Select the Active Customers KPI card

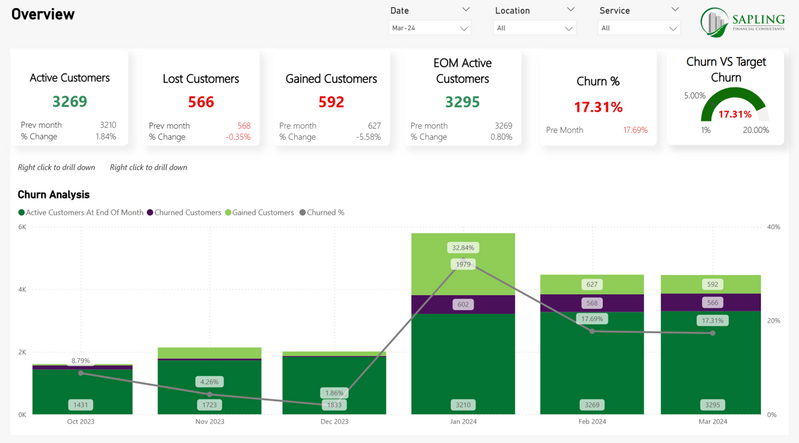[x=69, y=100]
